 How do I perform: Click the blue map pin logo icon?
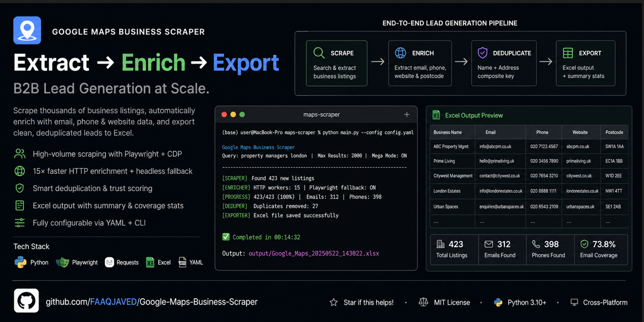pos(27,30)
